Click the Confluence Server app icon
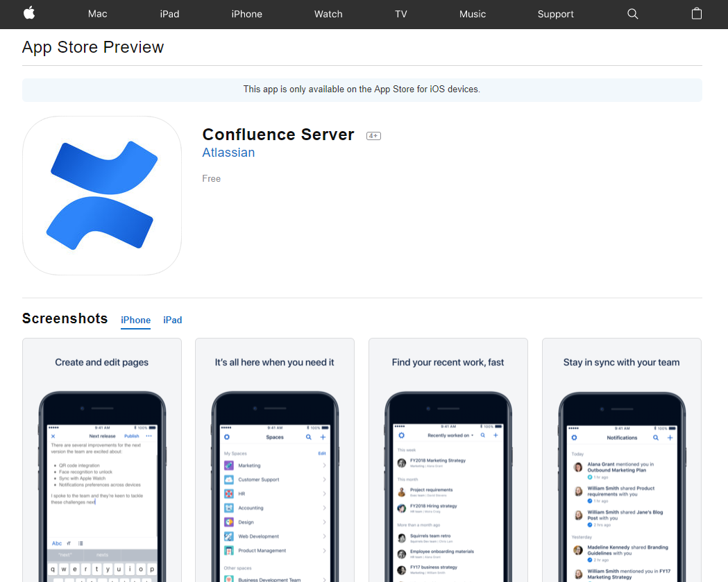 [x=102, y=196]
